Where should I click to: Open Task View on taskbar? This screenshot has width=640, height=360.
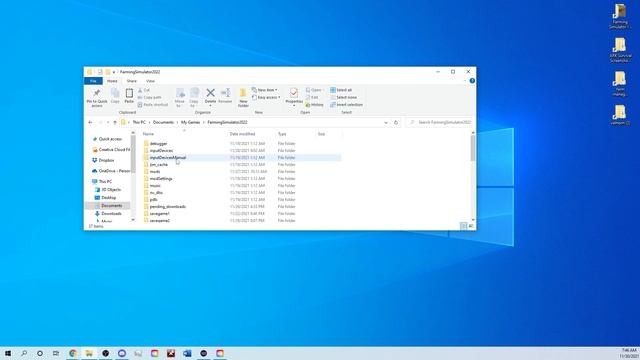click(x=56, y=353)
